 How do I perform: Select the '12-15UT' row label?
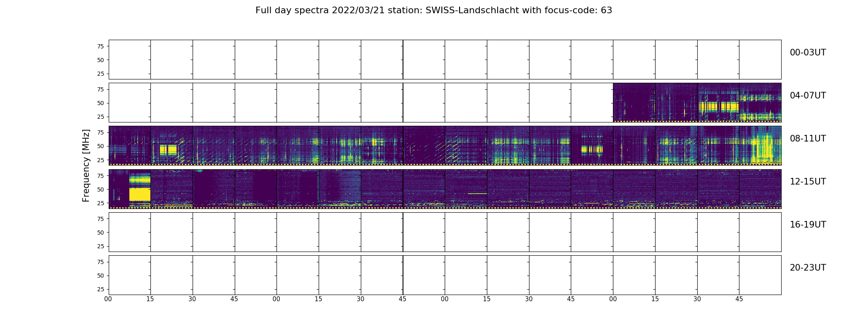coord(808,182)
